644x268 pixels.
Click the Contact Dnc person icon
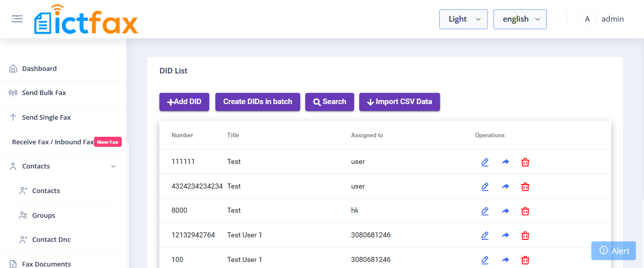point(23,240)
